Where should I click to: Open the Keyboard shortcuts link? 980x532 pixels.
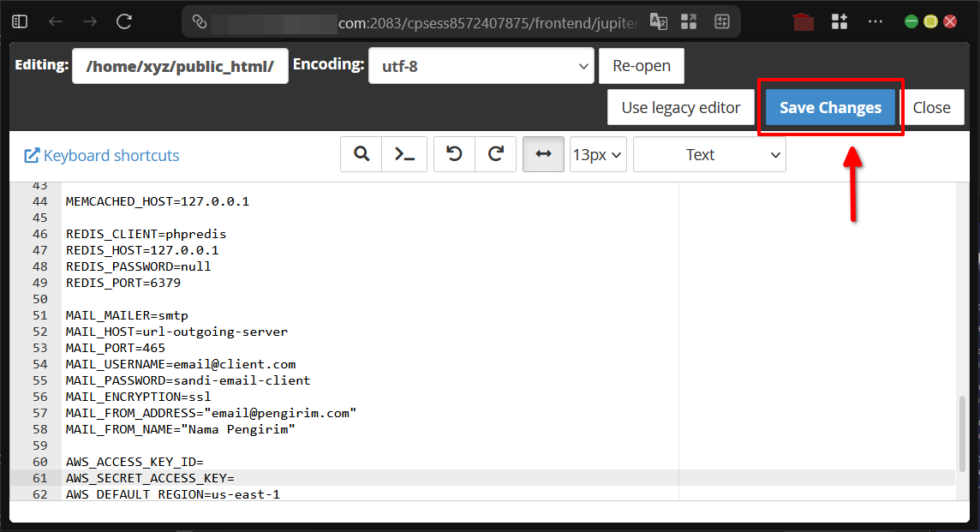(x=101, y=155)
